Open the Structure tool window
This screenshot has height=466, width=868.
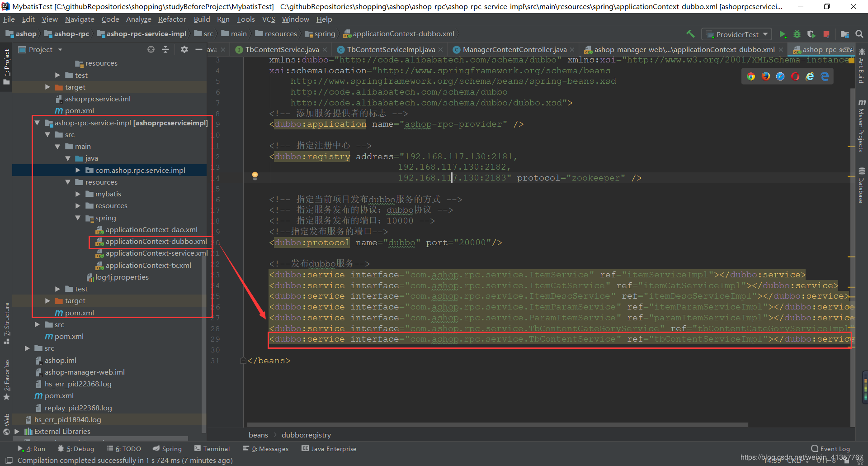pos(6,323)
